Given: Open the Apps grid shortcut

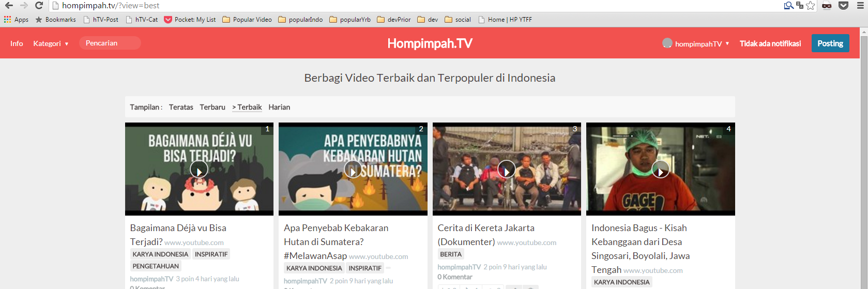Looking at the screenshot, I should (x=16, y=20).
